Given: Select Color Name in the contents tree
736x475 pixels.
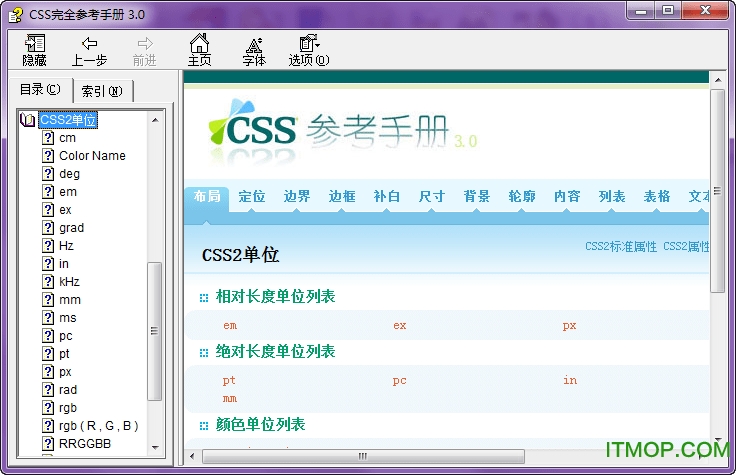Looking at the screenshot, I should click(x=92, y=155).
